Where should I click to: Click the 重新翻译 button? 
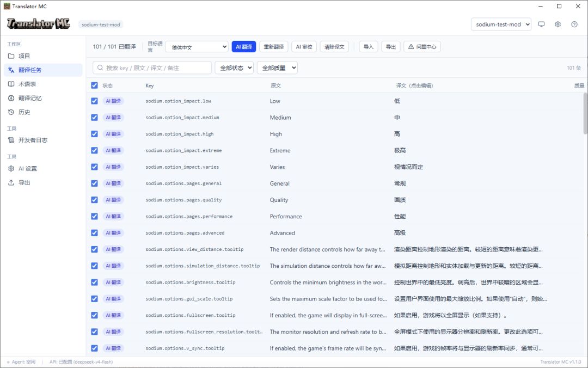coord(274,47)
